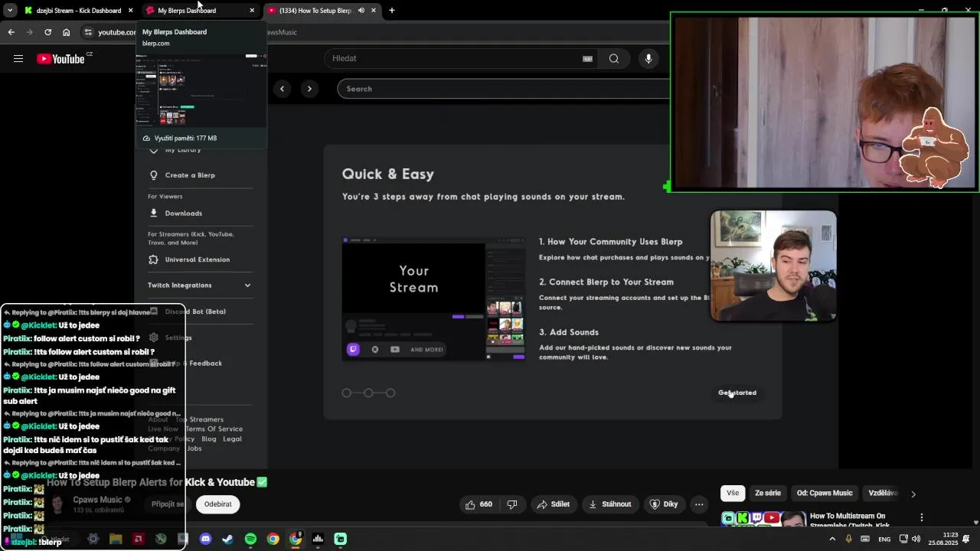Focus the Blerp Search field in video
This screenshot has width=980, height=551.
click(x=503, y=89)
